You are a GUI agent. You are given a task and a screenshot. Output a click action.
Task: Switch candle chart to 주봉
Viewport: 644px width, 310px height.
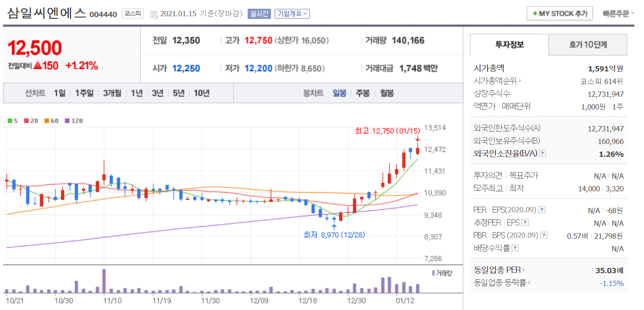tap(363, 93)
